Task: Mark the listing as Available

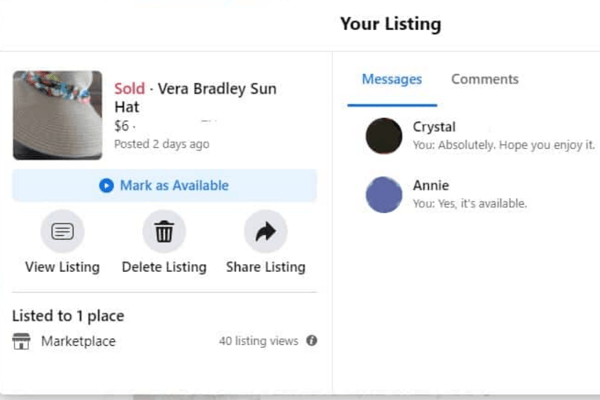Action: pos(165,186)
